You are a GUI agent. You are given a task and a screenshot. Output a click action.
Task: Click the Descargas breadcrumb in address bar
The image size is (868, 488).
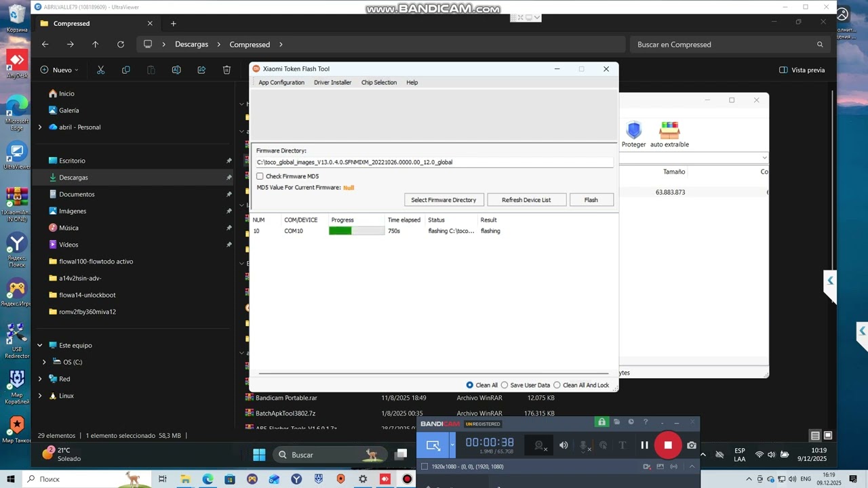tap(192, 44)
